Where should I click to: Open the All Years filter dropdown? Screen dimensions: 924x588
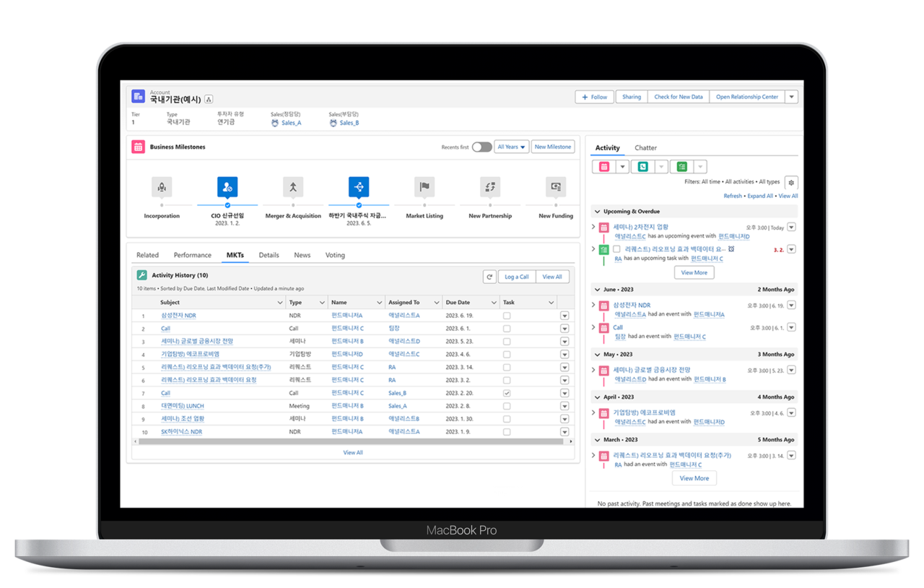coord(511,147)
